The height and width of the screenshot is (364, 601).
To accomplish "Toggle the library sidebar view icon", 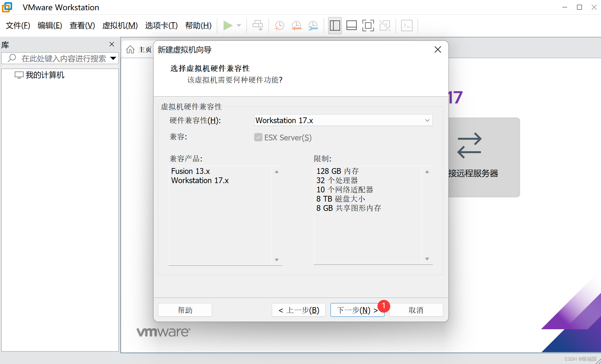I will 335,26.
